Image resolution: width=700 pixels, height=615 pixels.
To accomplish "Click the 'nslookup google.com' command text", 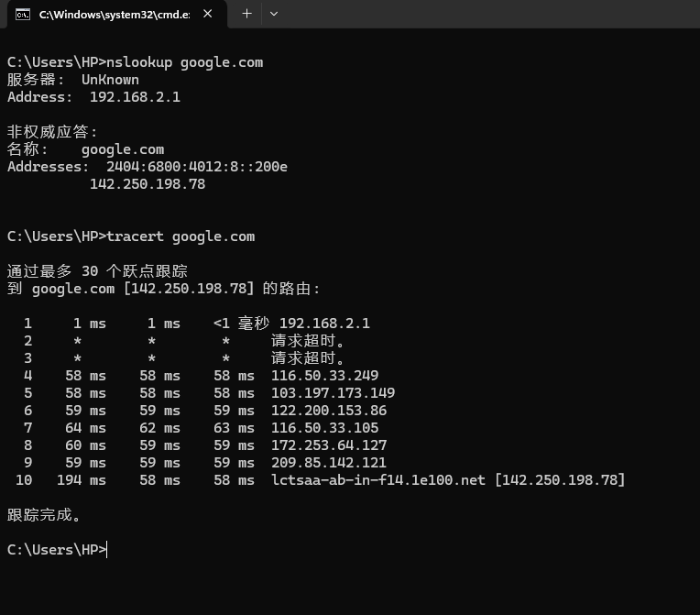I will [184, 62].
